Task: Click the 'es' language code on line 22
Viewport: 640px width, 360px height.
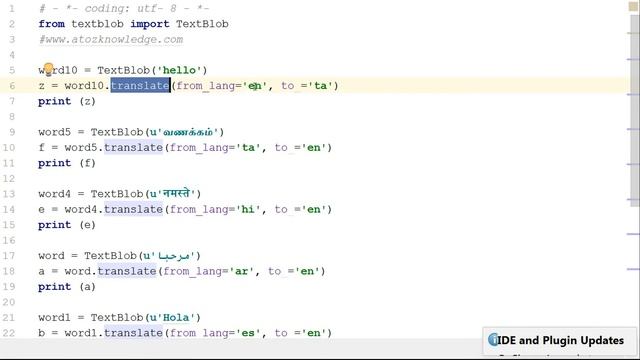Action: coord(248,333)
